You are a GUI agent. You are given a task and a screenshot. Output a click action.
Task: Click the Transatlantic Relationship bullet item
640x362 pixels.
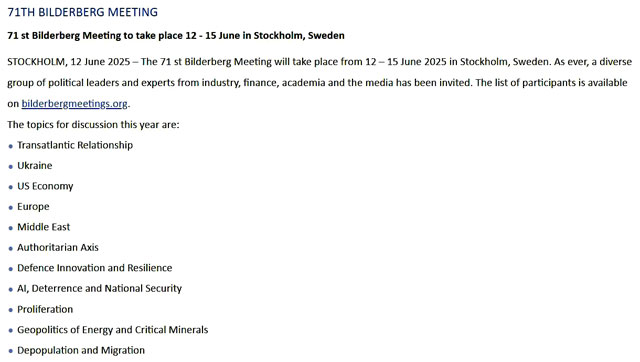click(x=75, y=145)
